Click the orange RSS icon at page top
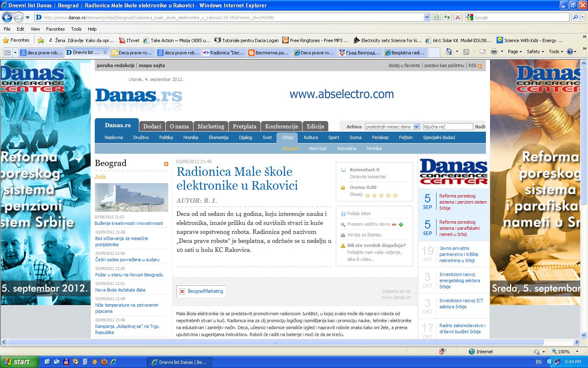 (x=480, y=66)
